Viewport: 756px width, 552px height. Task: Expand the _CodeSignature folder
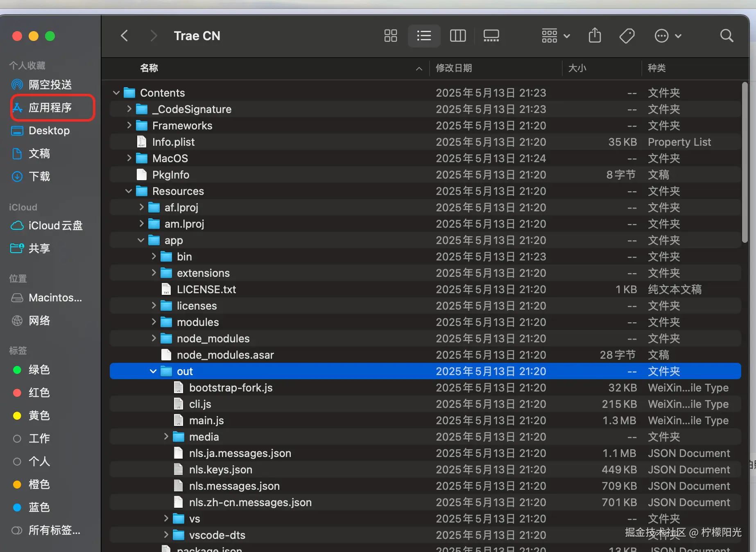pyautogui.click(x=129, y=109)
